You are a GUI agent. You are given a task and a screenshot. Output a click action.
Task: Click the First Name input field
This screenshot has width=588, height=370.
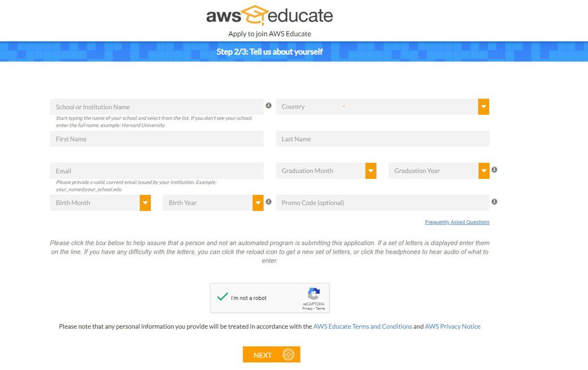(x=156, y=139)
